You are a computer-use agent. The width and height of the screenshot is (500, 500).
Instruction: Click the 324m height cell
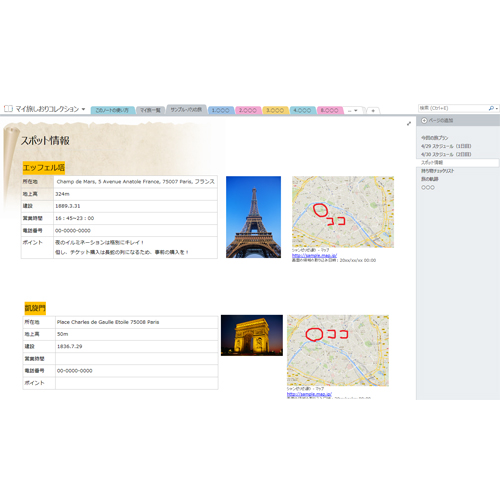(135, 194)
